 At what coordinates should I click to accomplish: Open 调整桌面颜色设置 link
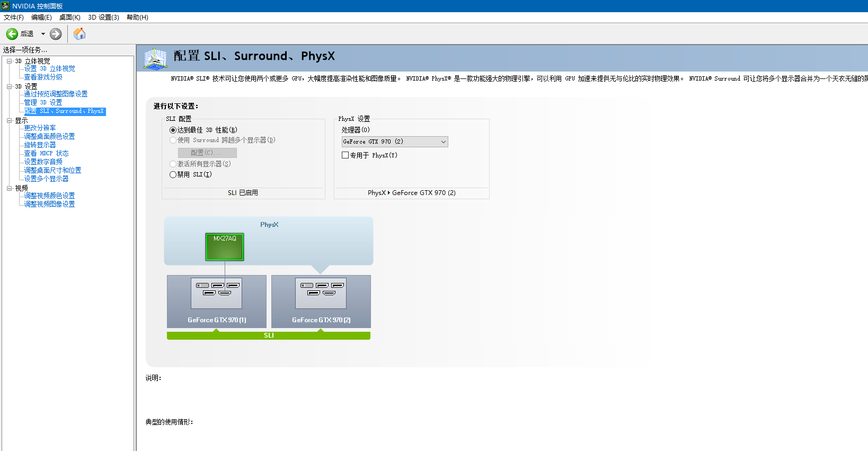(x=50, y=136)
